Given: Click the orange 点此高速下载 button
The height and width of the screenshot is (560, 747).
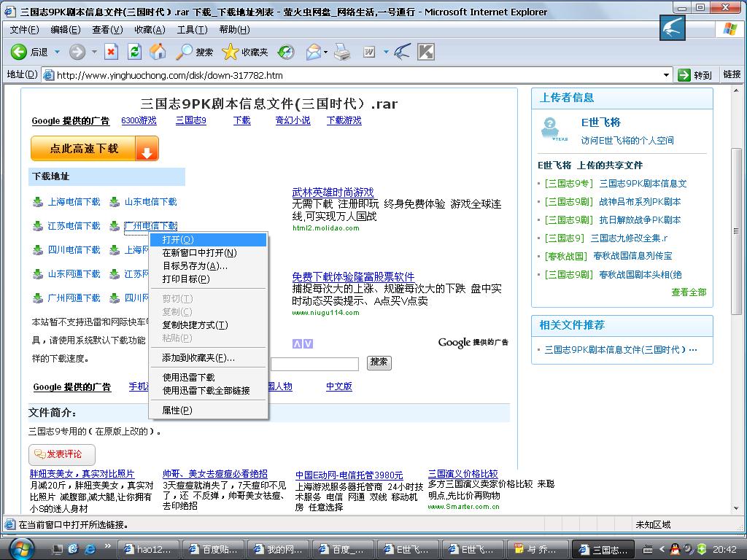Looking at the screenshot, I should click(x=94, y=149).
